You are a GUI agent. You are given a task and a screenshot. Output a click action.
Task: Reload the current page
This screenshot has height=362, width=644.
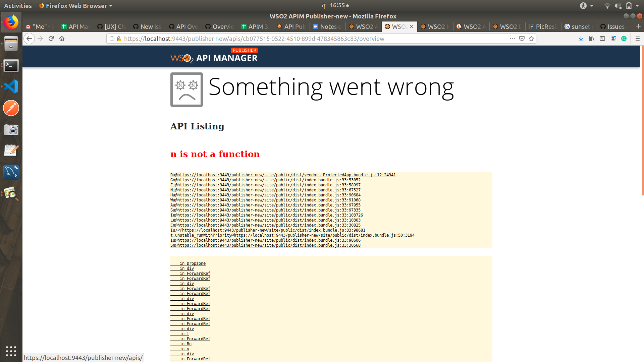51,39
